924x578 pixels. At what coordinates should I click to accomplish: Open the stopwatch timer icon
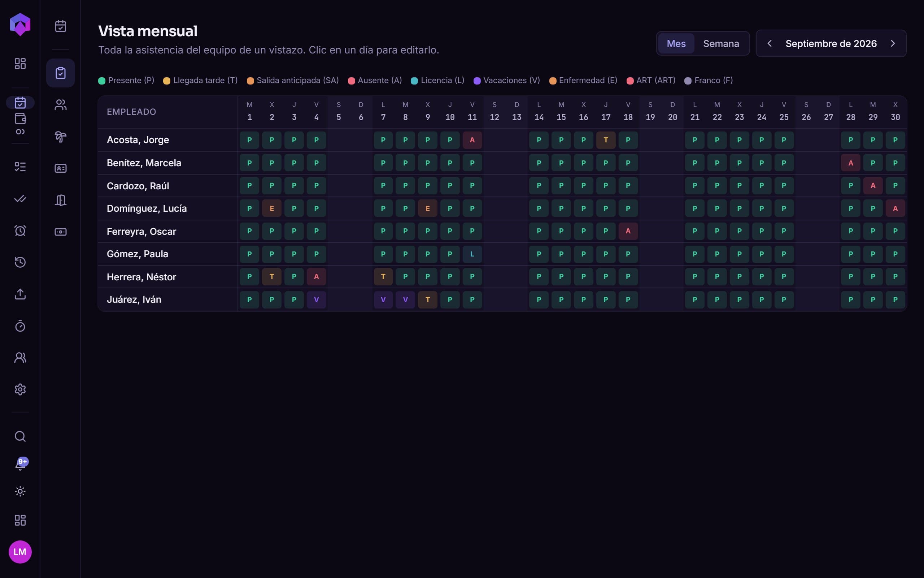tap(20, 326)
